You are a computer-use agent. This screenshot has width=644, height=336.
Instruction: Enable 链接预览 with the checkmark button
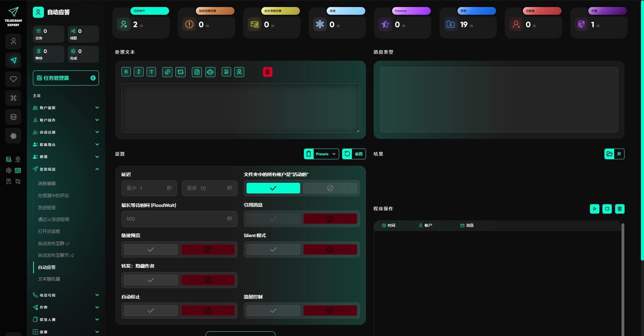click(x=151, y=249)
